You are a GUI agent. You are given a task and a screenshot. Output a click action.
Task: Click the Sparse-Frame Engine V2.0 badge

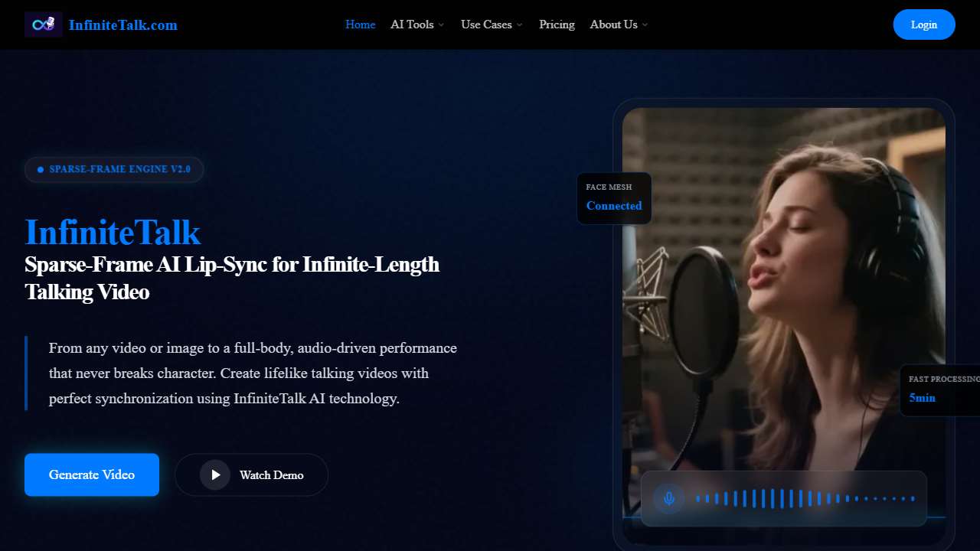(113, 169)
